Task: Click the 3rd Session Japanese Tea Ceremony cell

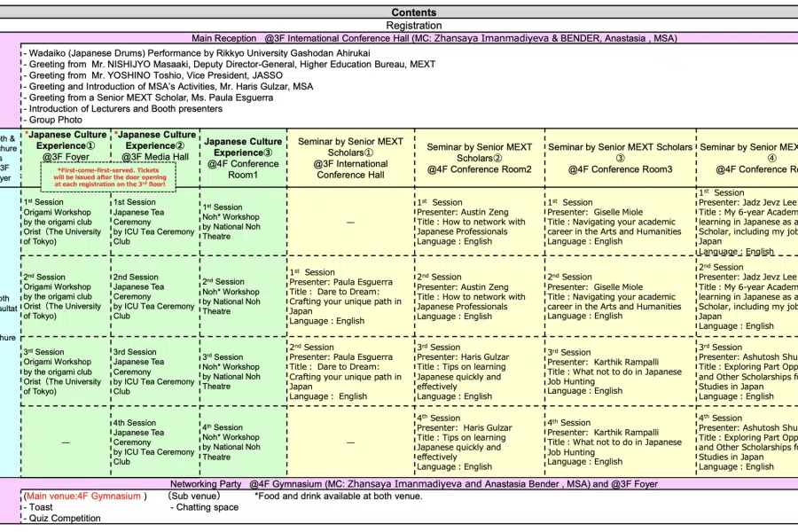Action: click(x=154, y=372)
